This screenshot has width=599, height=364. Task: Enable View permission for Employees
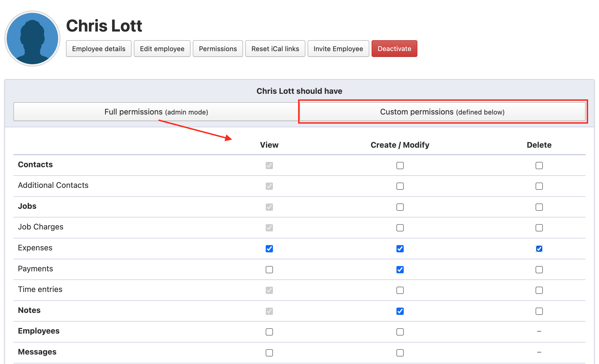point(269,332)
